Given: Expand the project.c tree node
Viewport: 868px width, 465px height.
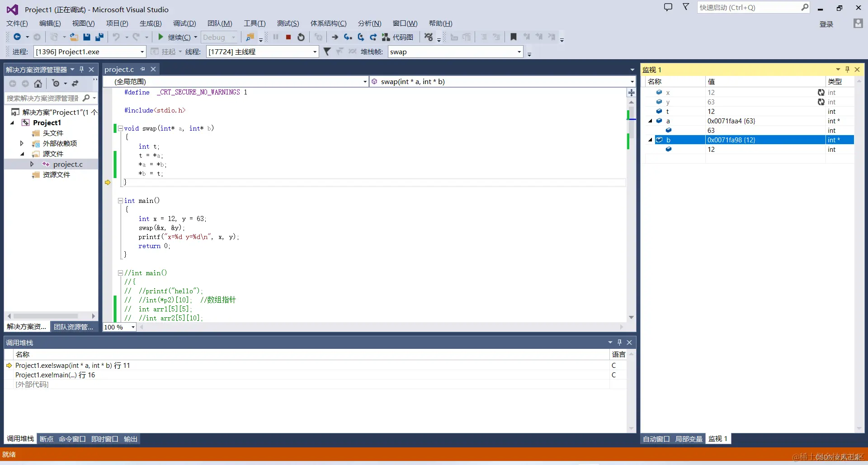Looking at the screenshot, I should click(32, 164).
